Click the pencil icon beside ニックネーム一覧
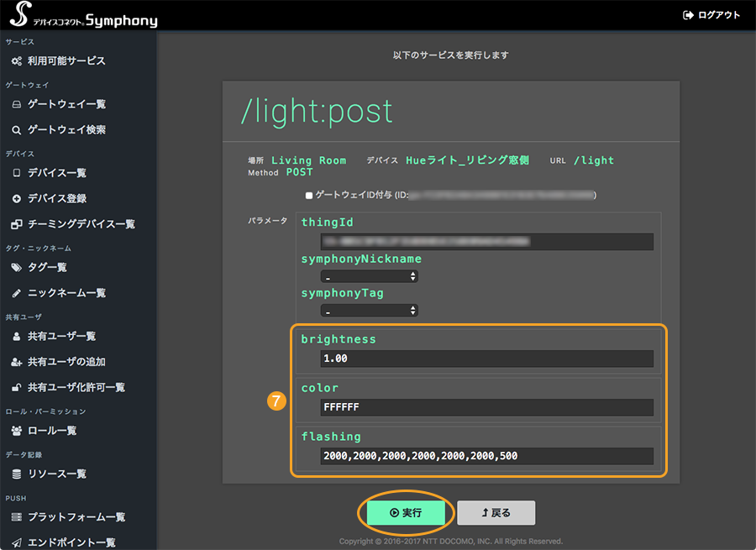Image resolution: width=756 pixels, height=550 pixels. coord(17,293)
